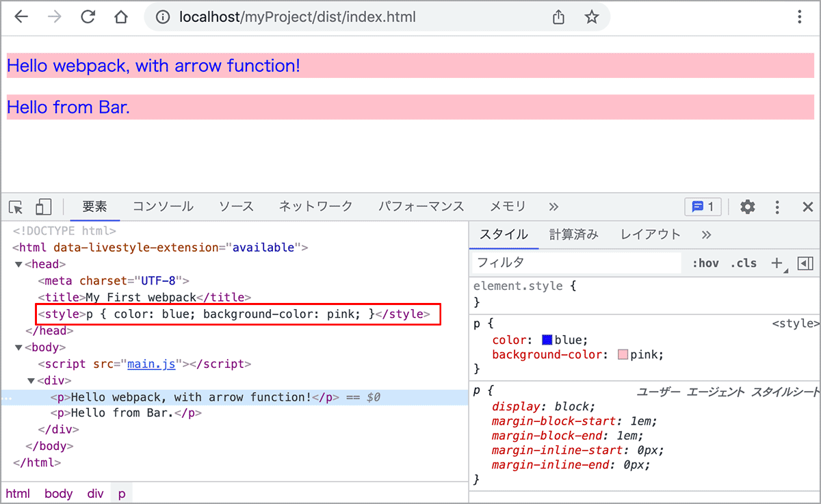
Task: Select the Hello from Bar. p node
Action: point(126,413)
